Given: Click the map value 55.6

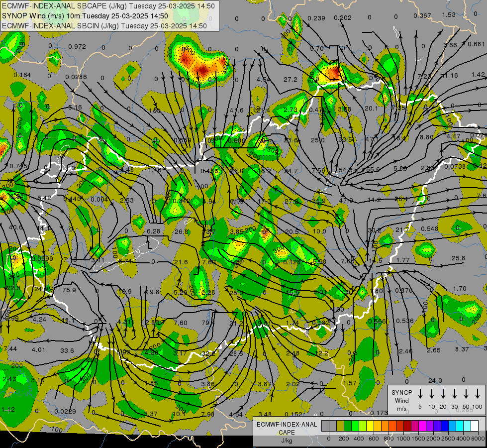Looking at the screenshot, I should coord(373,169).
